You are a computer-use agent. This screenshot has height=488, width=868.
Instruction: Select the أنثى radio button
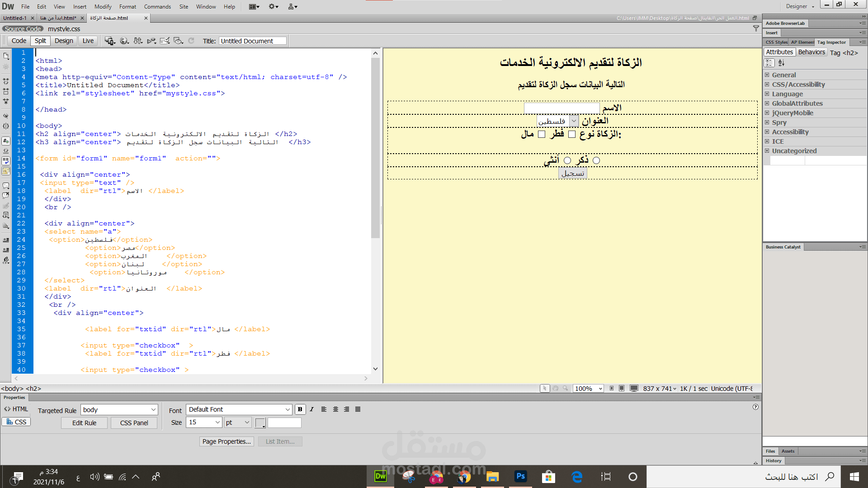[566, 160]
